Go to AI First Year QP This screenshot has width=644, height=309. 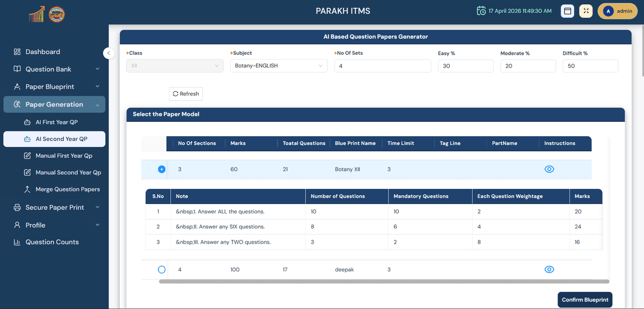pos(56,122)
